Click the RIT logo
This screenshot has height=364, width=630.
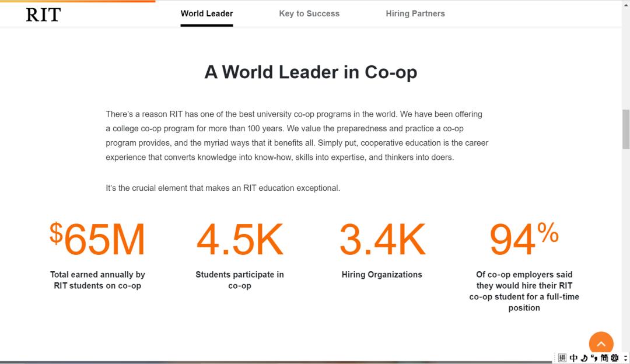(43, 15)
